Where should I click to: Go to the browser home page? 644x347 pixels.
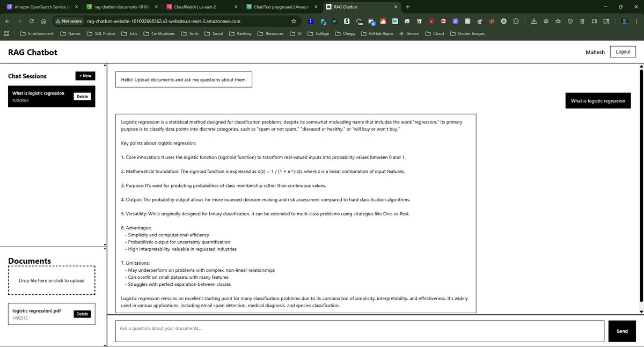(43, 21)
